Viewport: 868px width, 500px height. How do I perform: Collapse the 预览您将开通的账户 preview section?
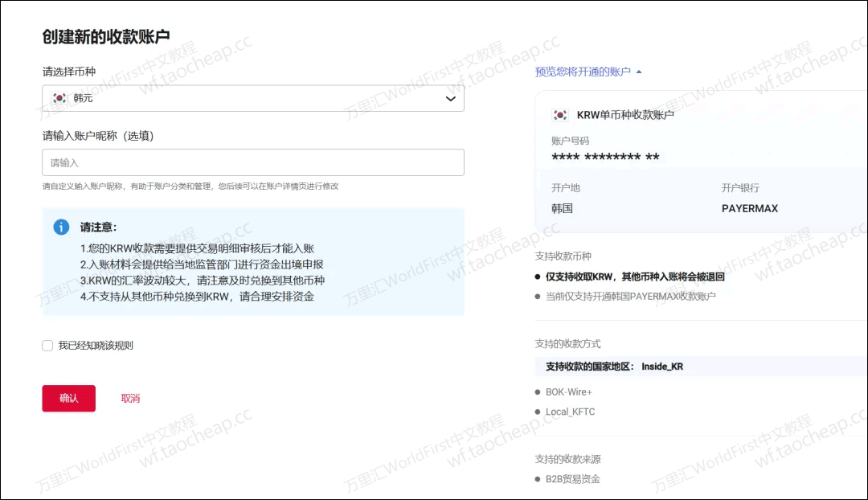click(588, 72)
